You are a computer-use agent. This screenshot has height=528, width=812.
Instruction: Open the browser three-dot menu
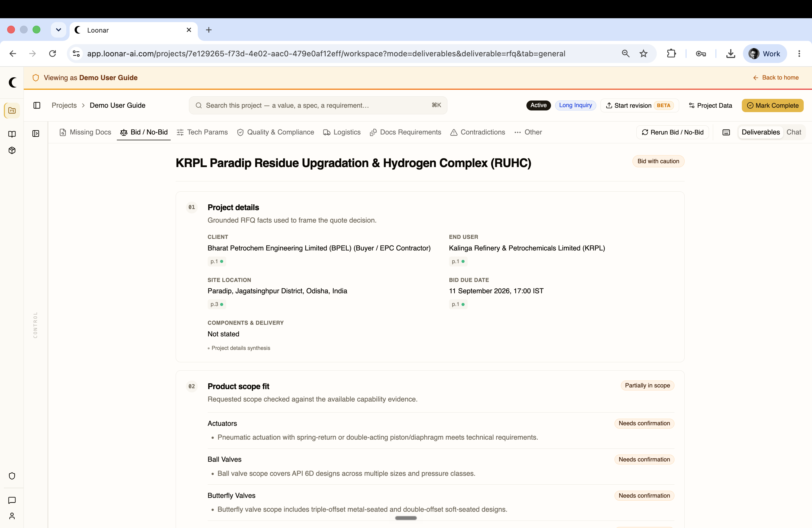pos(799,54)
